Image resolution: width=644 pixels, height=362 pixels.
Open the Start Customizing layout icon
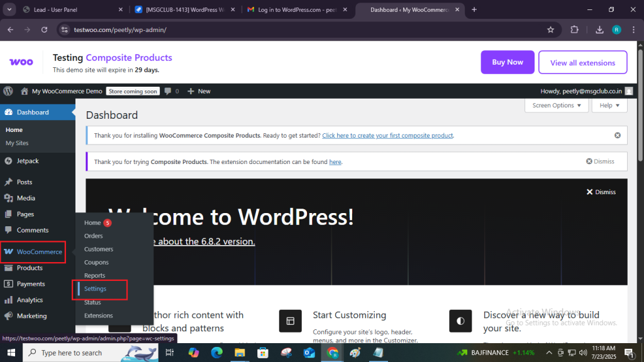tap(291, 321)
